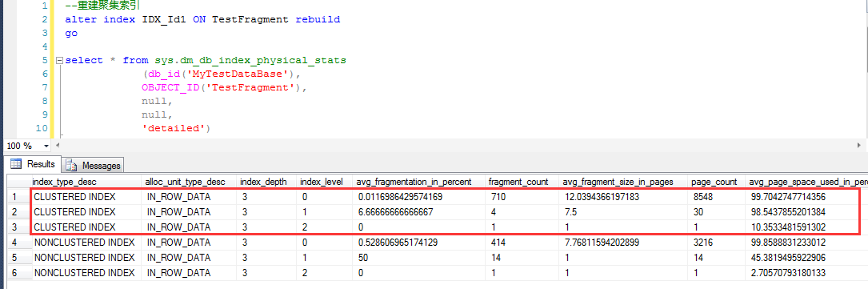Switch to the Results tab
The image size is (868, 289).
click(x=34, y=164)
